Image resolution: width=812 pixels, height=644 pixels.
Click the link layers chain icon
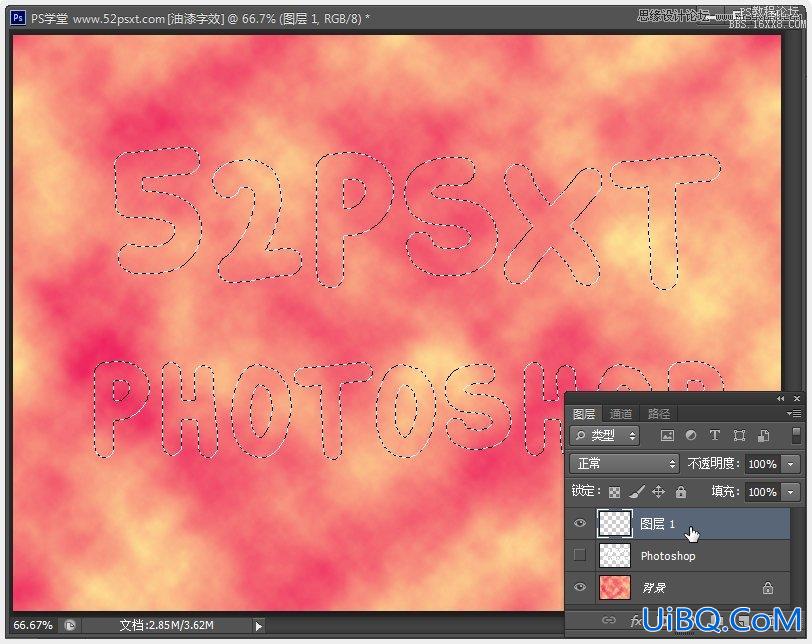[608, 620]
